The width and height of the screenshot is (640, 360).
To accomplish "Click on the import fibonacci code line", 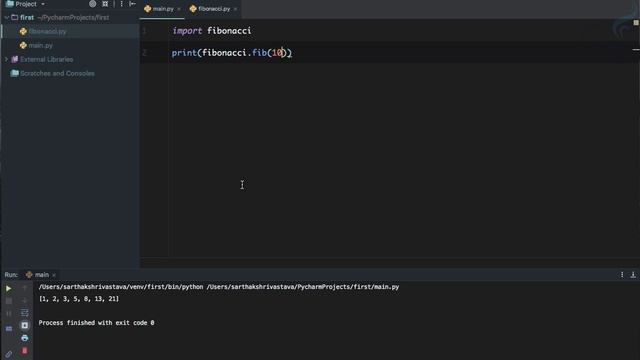I will point(211,31).
